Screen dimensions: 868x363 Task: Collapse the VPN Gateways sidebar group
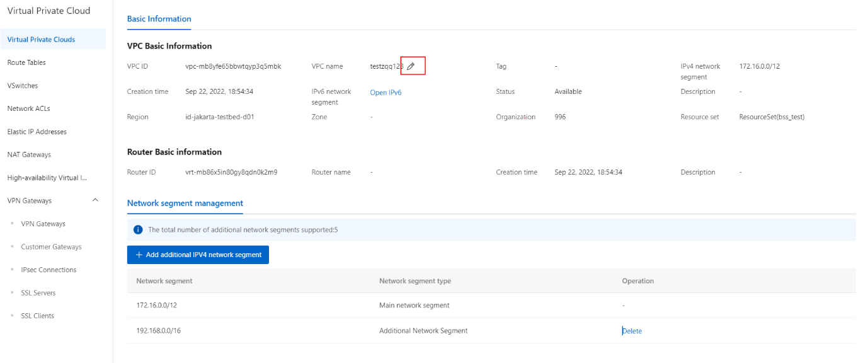[x=95, y=200]
